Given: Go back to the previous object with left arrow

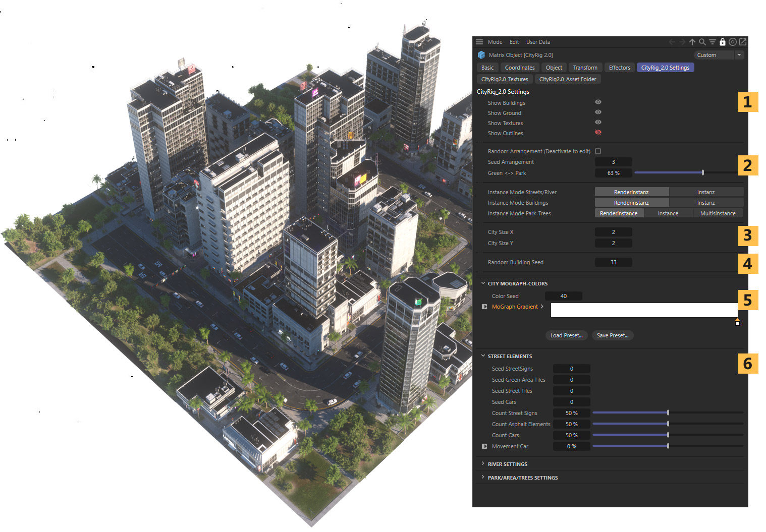Looking at the screenshot, I should click(672, 42).
